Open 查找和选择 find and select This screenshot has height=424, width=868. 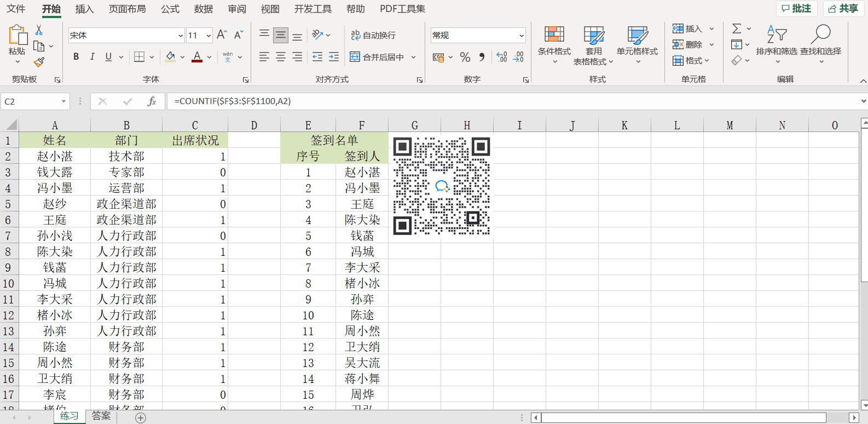820,44
